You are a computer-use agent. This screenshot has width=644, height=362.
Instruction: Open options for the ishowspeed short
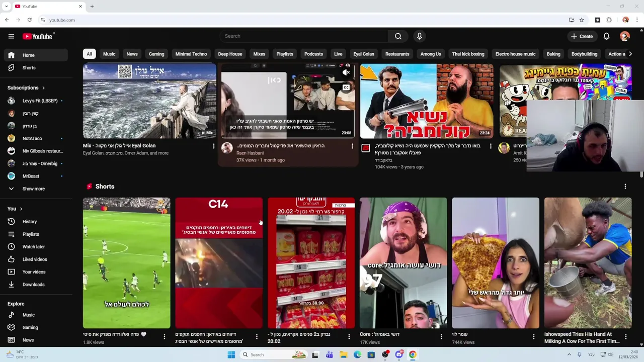(626, 337)
